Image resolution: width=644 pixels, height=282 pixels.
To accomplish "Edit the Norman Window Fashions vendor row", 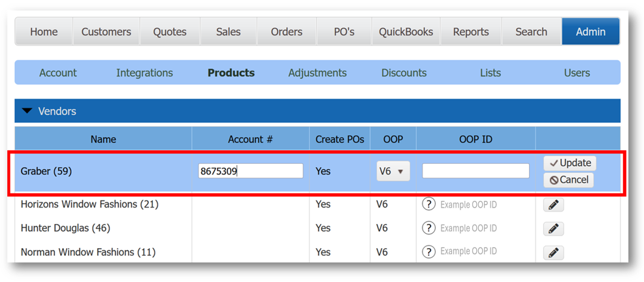I will (x=553, y=253).
